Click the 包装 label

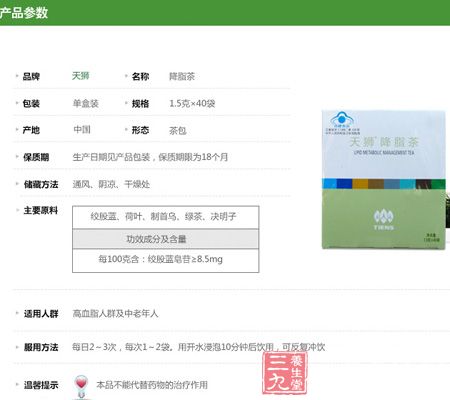(x=31, y=104)
